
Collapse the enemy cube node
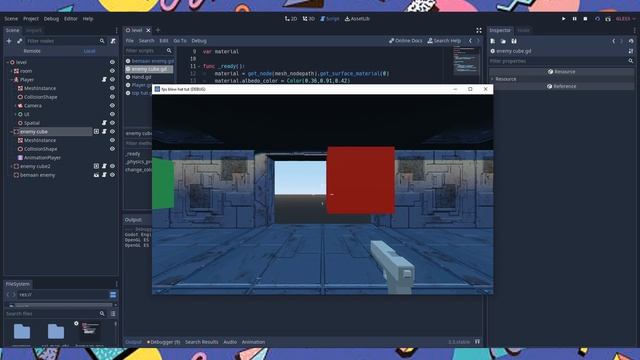[11, 132]
